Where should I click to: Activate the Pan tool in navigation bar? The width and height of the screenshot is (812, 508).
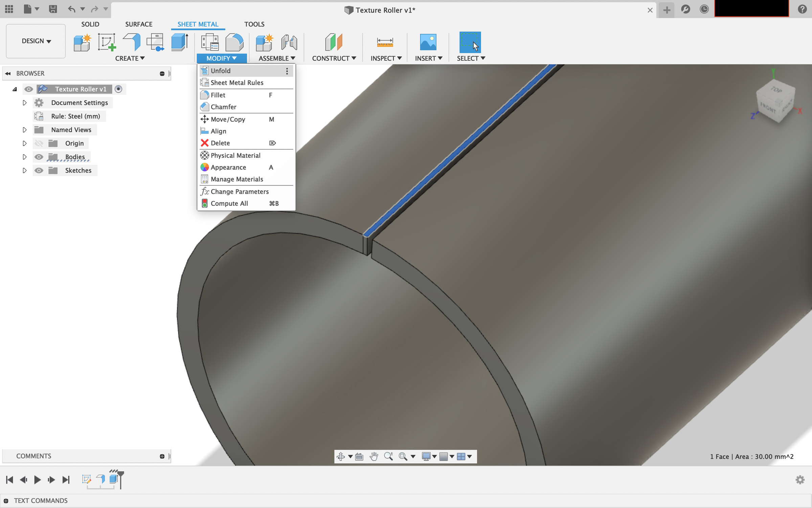pyautogui.click(x=374, y=457)
